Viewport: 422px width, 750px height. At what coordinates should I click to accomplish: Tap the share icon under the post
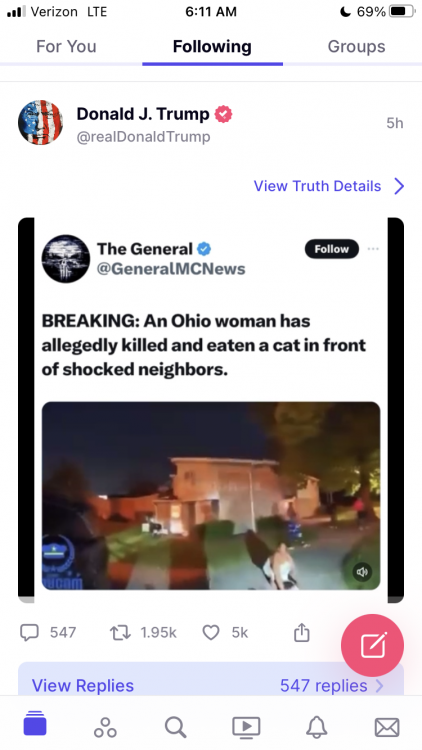pyautogui.click(x=301, y=632)
